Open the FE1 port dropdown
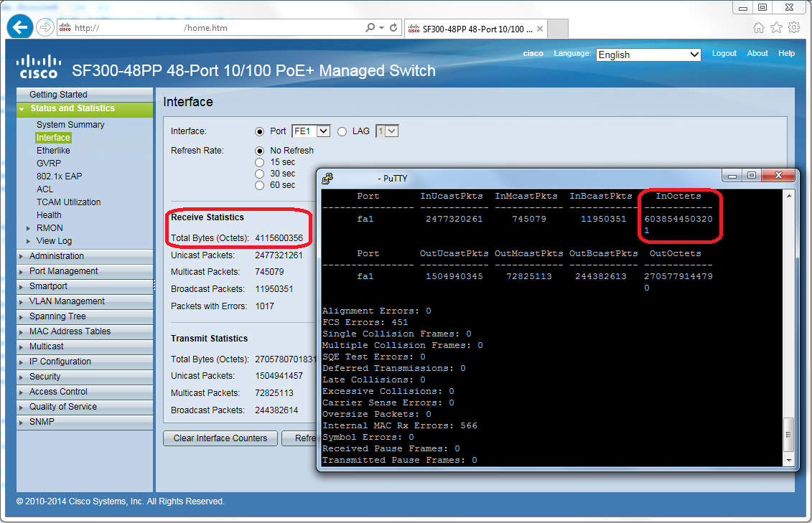Image resolution: width=812 pixels, height=523 pixels. point(311,131)
